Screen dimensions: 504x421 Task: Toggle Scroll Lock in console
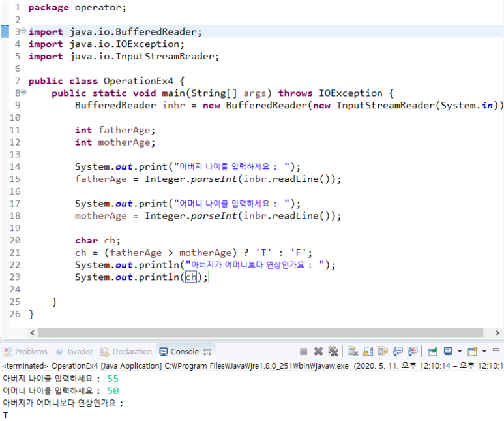[x=368, y=351]
